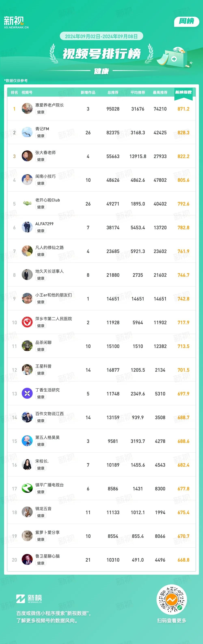Open the 青记FM seagull avatar

pyautogui.click(x=27, y=132)
